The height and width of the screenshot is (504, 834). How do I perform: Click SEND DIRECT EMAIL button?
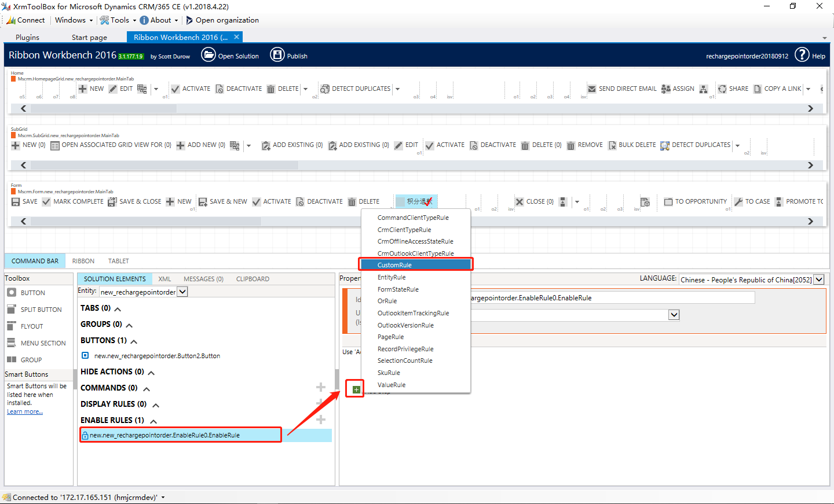click(x=622, y=89)
